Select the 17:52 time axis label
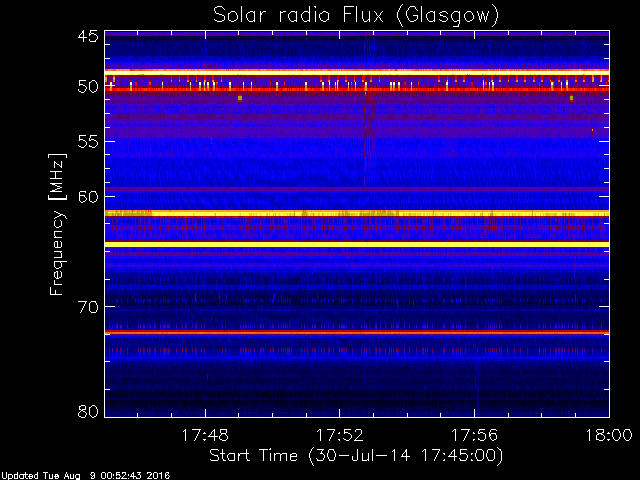This screenshot has height=480, width=640. (x=340, y=435)
